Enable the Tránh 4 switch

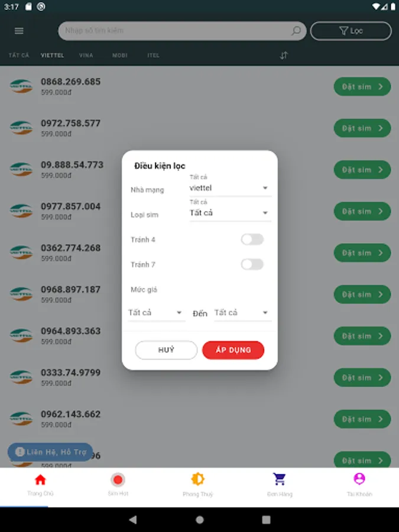252,239
